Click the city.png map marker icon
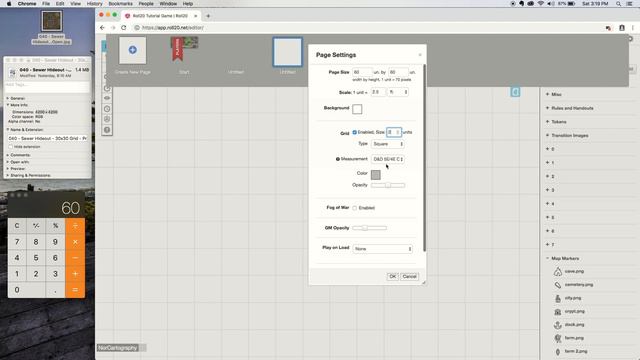Screen dimensions: 640x360 [x=558, y=298]
